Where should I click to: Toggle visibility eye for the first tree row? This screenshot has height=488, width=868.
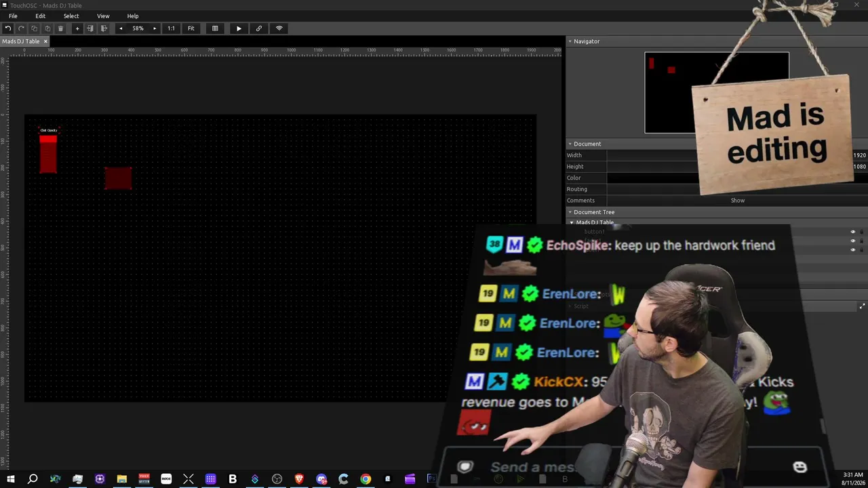pyautogui.click(x=853, y=232)
